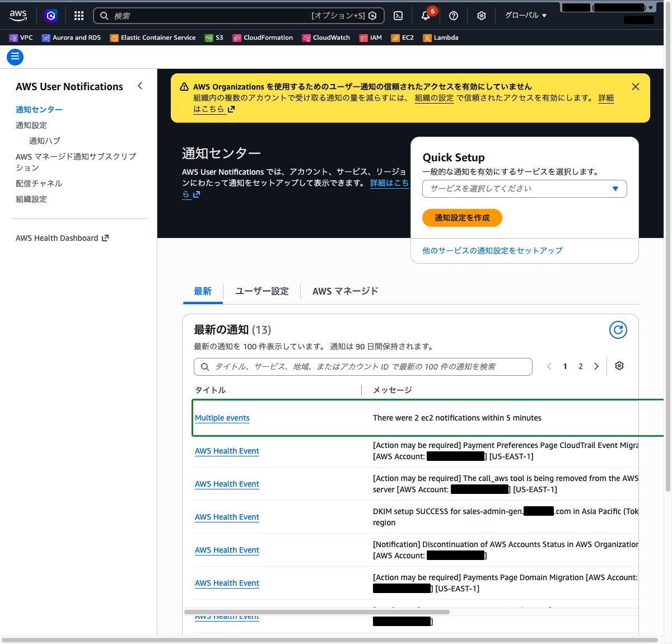
Task: Focus the notification search field
Action: click(363, 367)
